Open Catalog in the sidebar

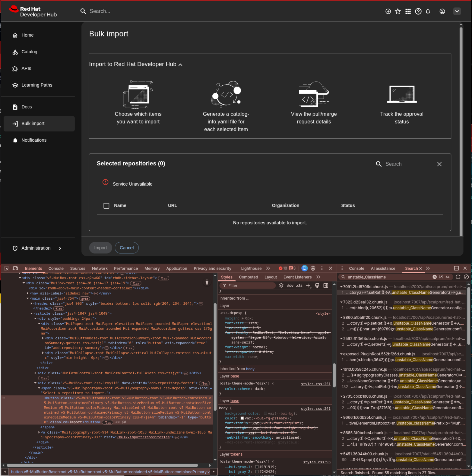(29, 52)
